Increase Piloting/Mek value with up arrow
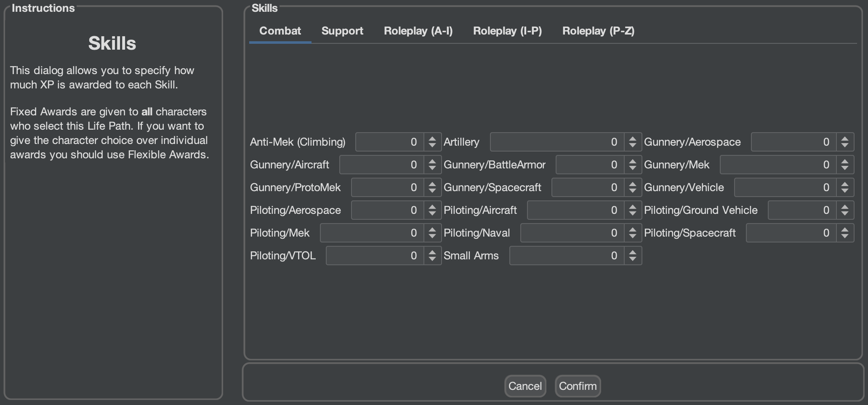 [432, 229]
